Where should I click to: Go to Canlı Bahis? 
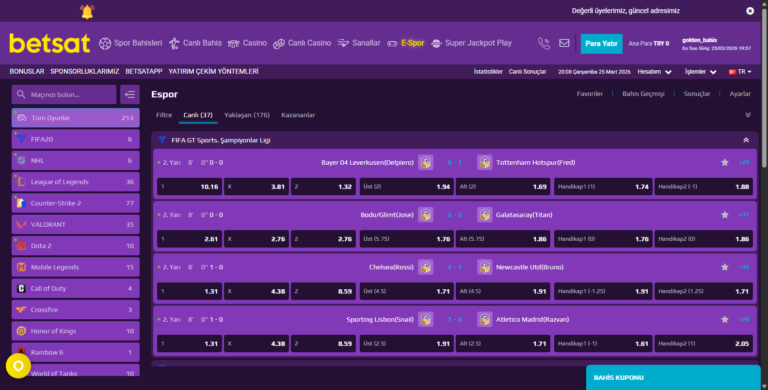pyautogui.click(x=195, y=43)
